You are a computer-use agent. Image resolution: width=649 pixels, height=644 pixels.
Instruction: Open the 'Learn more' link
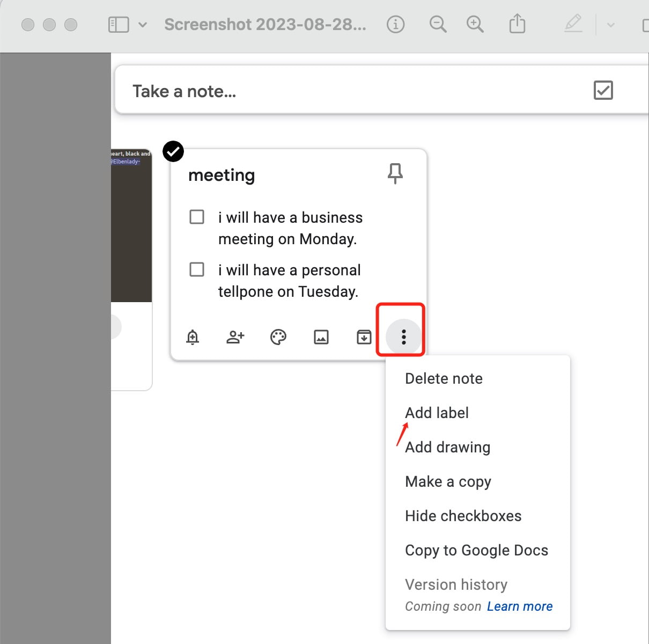(x=520, y=606)
